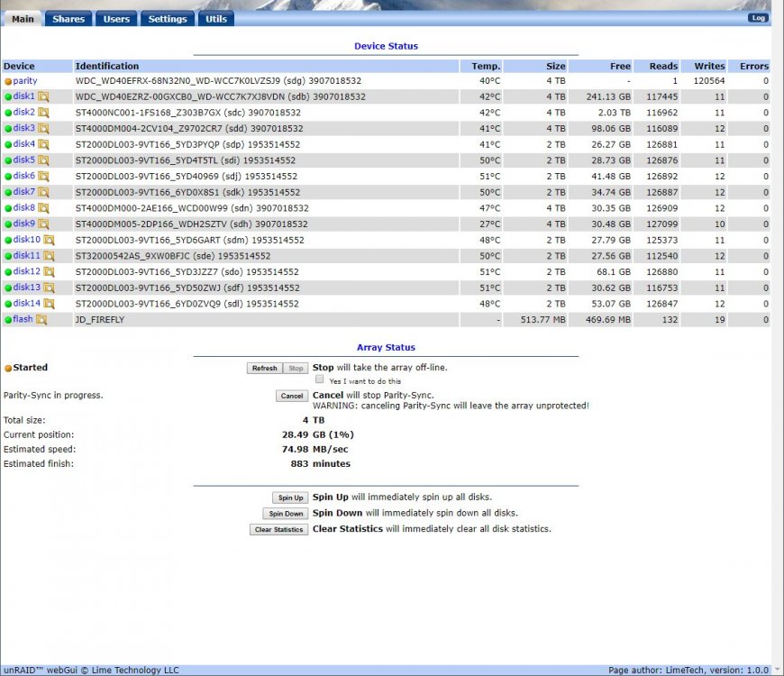Open the browse folder icon for disk5
Viewport: 784px width, 676px height.
tap(43, 160)
